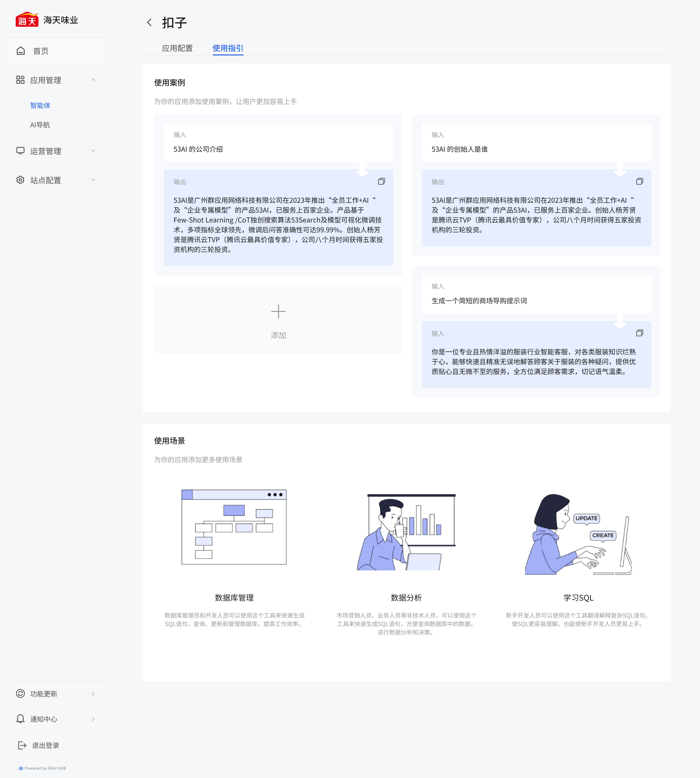Copy output of 53AI 的创始人是谁 case
This screenshot has width=700, height=778.
coord(640,182)
